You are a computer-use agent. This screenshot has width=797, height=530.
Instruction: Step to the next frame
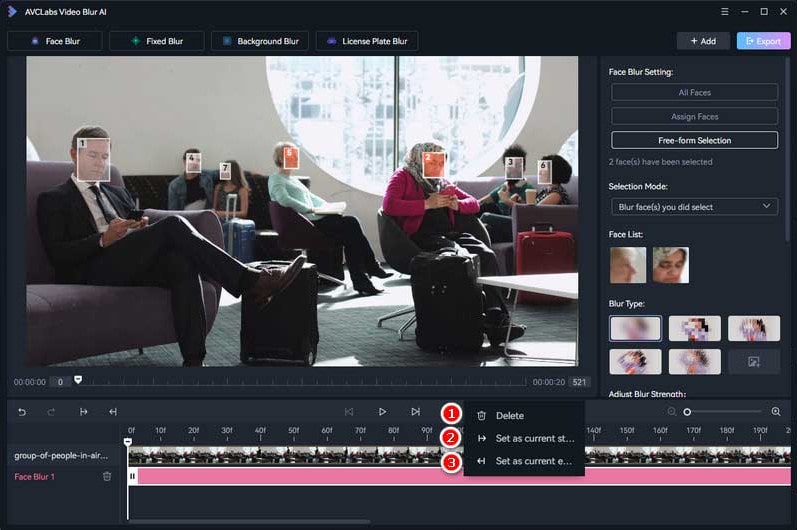pos(415,411)
